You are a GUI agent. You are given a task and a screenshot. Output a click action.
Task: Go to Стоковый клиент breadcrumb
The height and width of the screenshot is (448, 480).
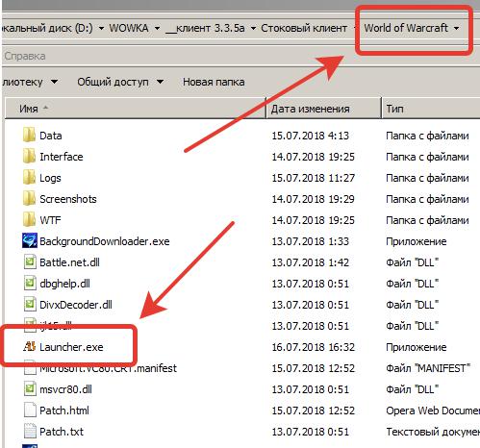point(304,28)
